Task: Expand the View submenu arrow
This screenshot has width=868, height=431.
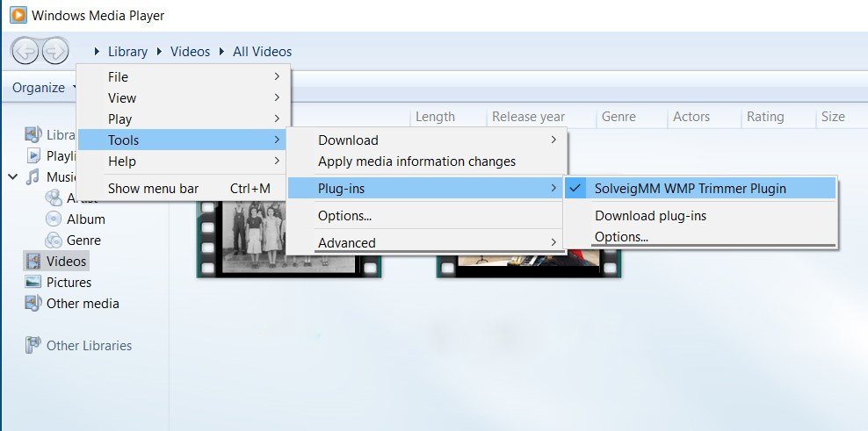Action: 277,97
